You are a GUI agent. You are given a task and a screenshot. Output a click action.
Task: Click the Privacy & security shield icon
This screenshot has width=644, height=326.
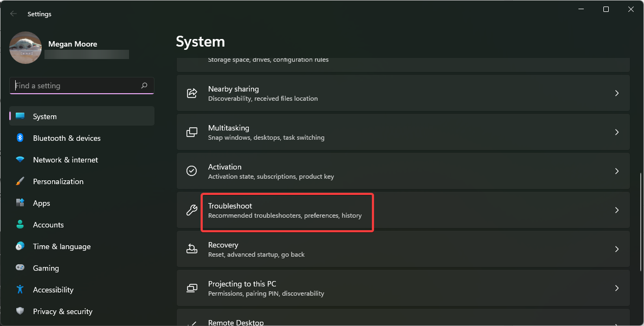[20, 311]
